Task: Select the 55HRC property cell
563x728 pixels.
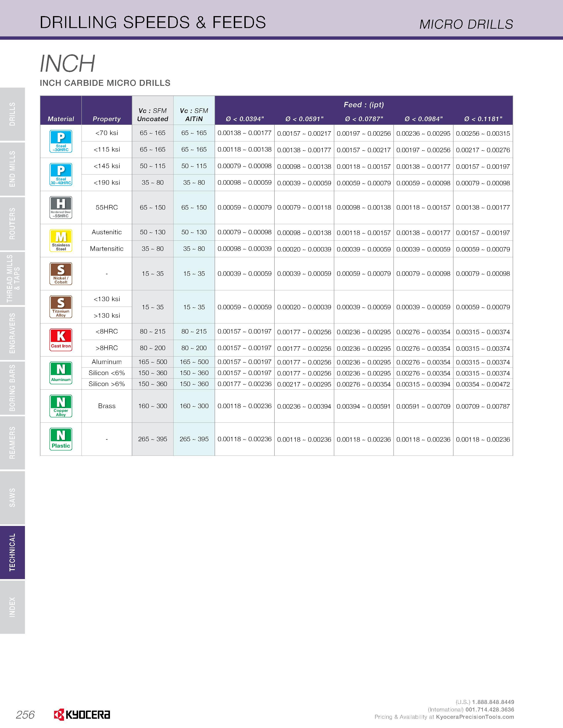Action: 107,207
